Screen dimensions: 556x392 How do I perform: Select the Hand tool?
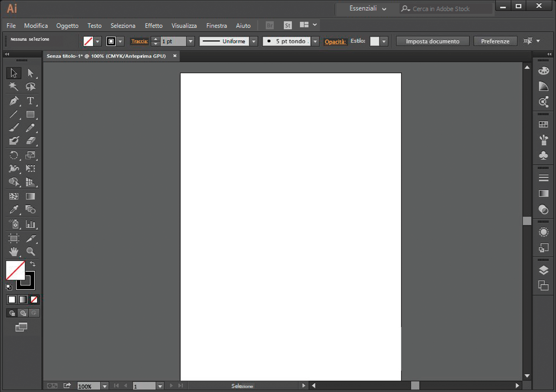(14, 251)
